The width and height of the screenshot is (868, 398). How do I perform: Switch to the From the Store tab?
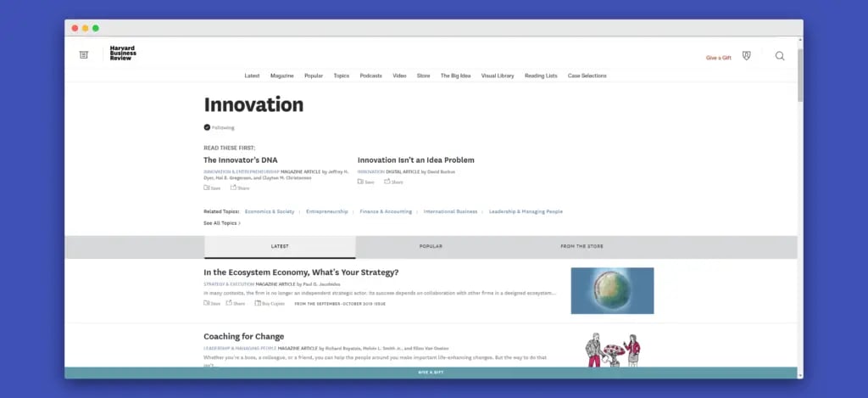(x=581, y=246)
